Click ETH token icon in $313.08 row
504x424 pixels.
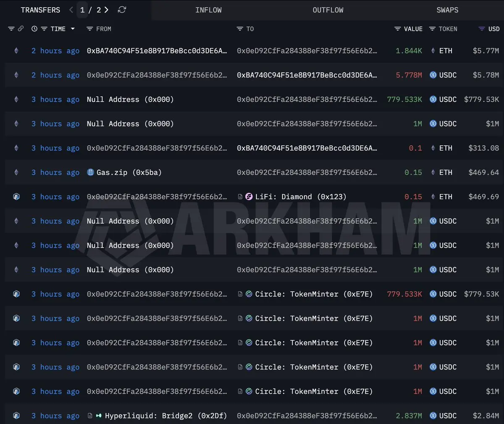(x=433, y=148)
